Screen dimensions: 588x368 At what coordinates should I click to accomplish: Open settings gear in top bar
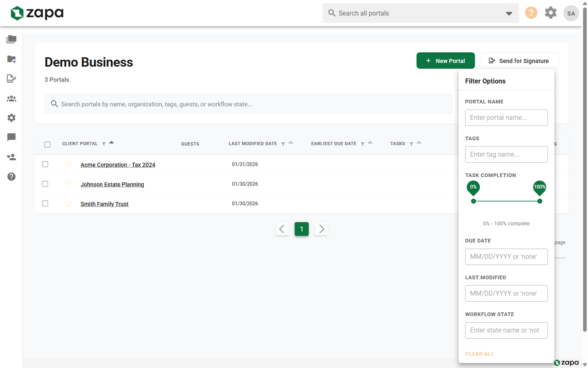[551, 13]
